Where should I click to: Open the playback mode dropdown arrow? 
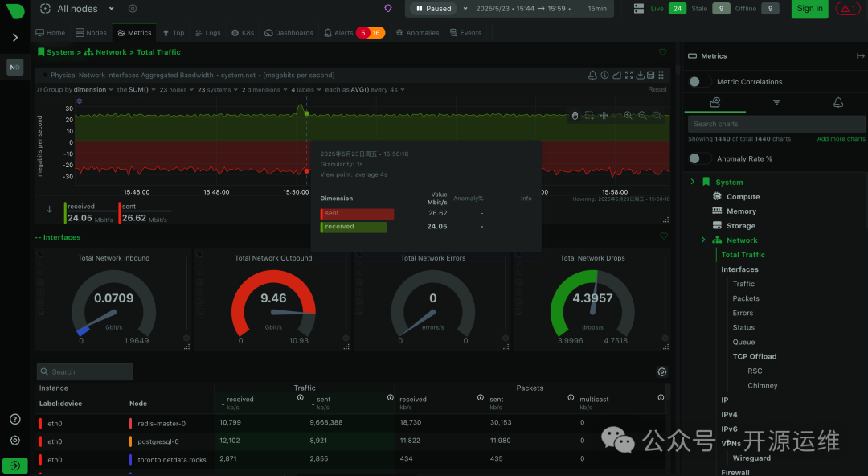click(x=465, y=8)
